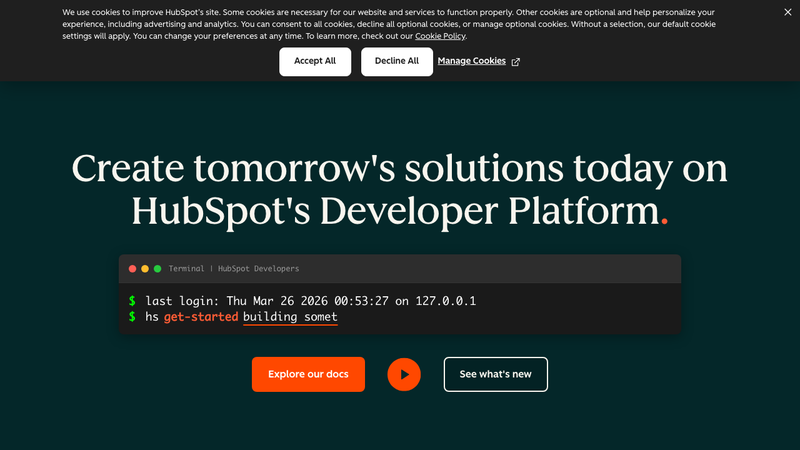The width and height of the screenshot is (800, 450).
Task: Click the red terminal window dot
Action: point(133,269)
